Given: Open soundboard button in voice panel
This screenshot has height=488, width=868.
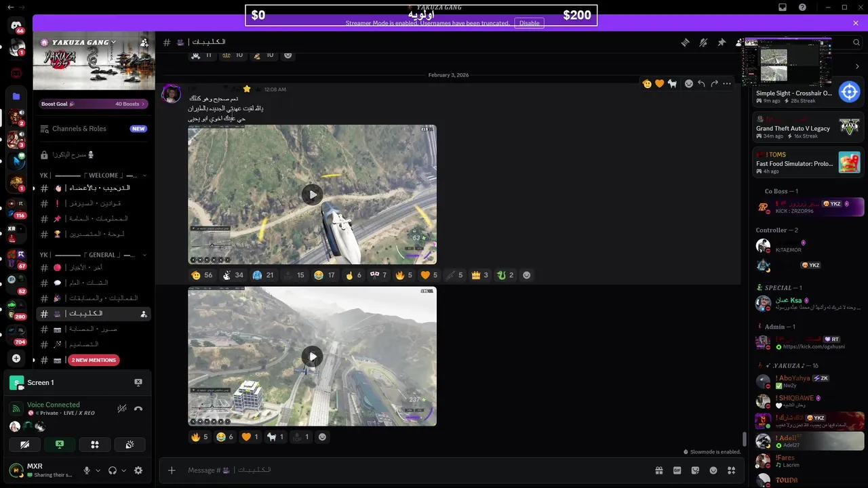Looking at the screenshot, I should click(x=130, y=445).
